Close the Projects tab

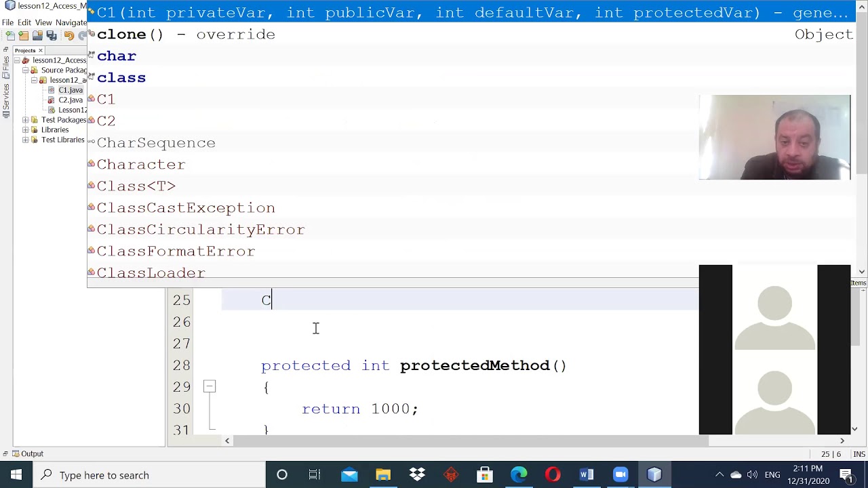tap(40, 50)
